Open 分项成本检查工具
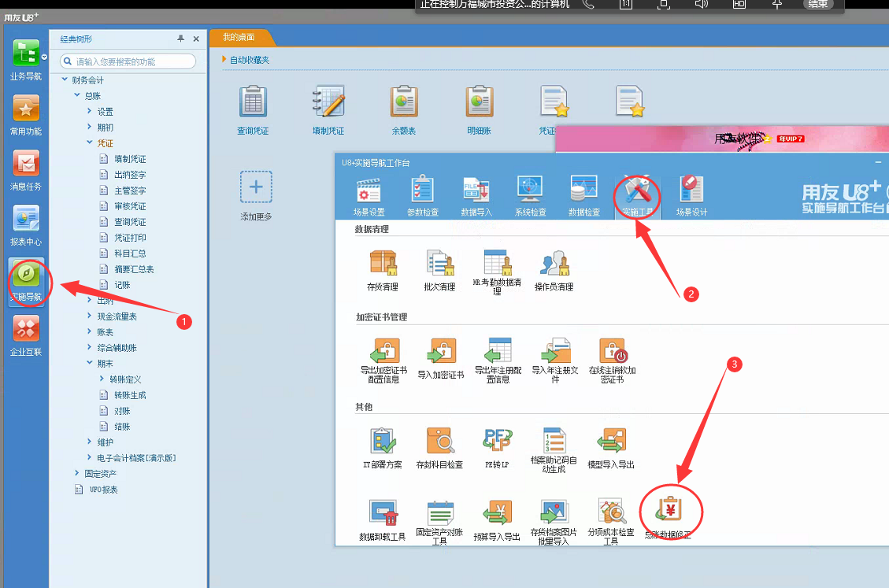889x588 pixels. click(x=611, y=523)
